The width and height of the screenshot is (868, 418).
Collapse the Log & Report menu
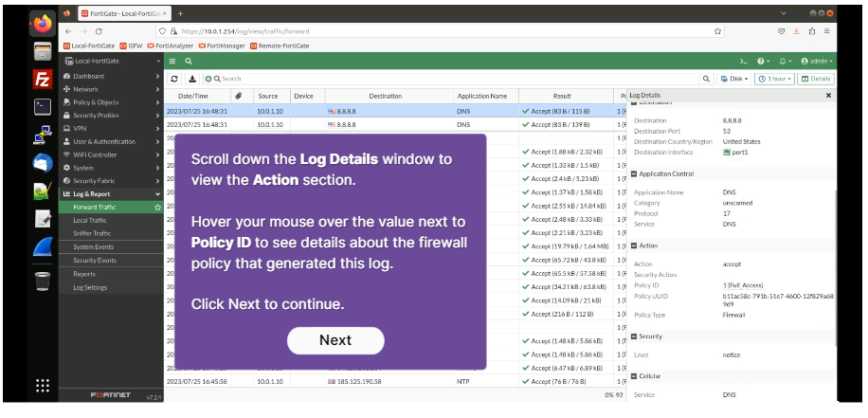coord(111,193)
